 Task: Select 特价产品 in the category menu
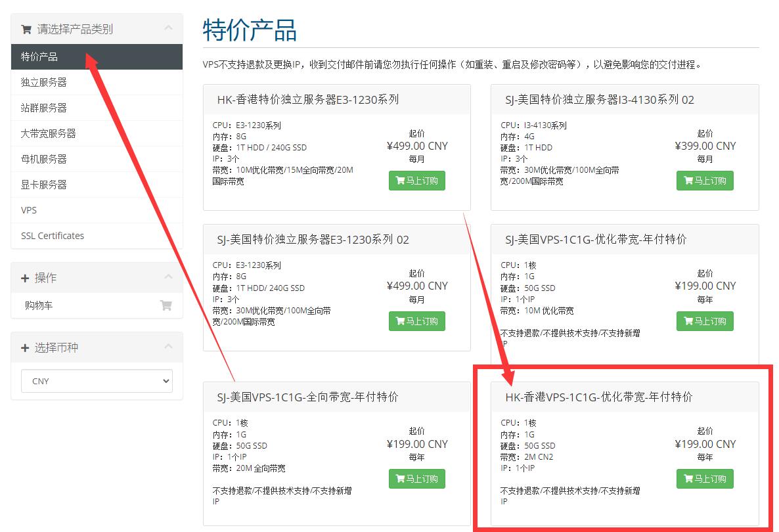(39, 56)
